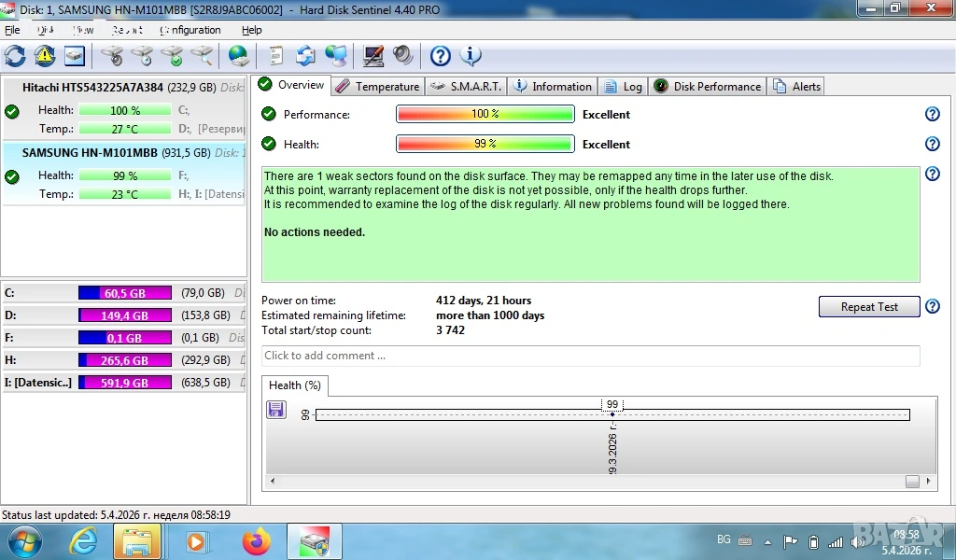Switch to the S.M.A.R.T. tab
Viewport: 956px width, 560px height.
pyautogui.click(x=466, y=87)
